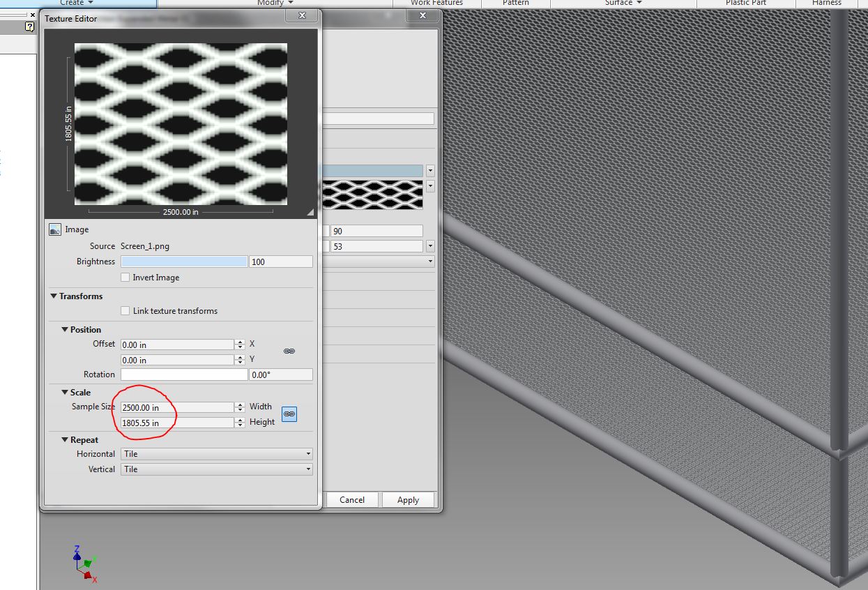Enable the Invert Image checkbox
Screen dimensions: 868x590
pos(125,277)
